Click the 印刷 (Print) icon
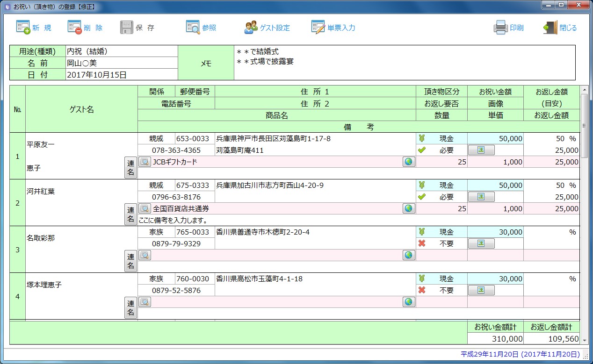593x364 pixels. 500,28
